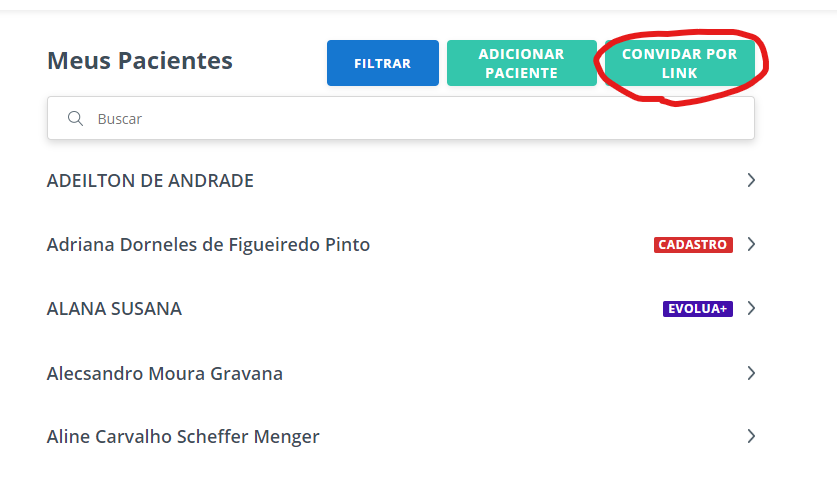Click the Buscar placeholder text
Screen dimensions: 837x487
pyautogui.click(x=120, y=119)
